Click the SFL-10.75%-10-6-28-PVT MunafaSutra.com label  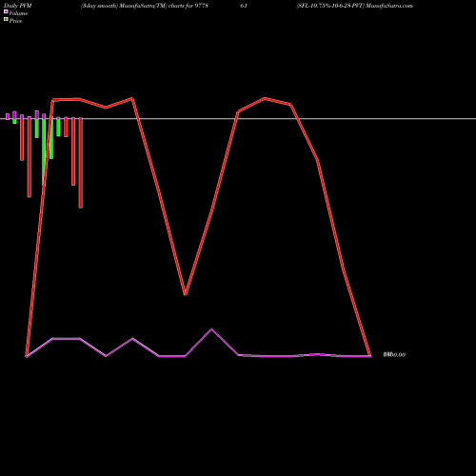pyautogui.click(x=354, y=6)
